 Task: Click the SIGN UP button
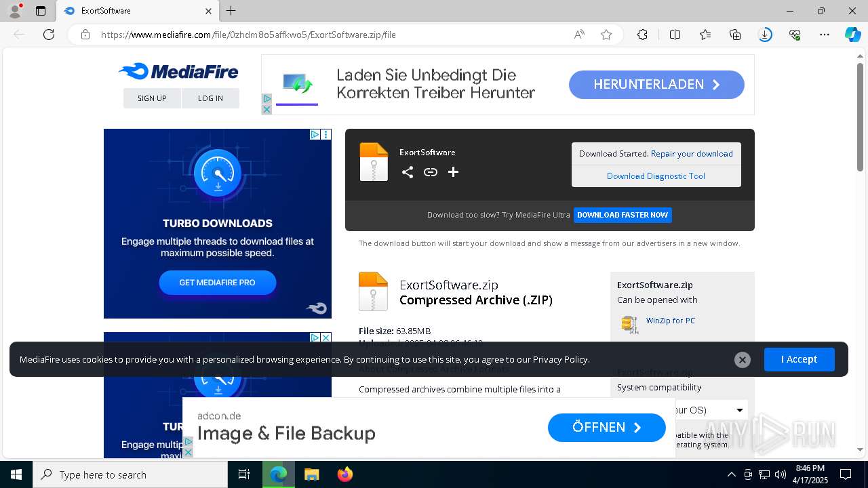coord(152,98)
